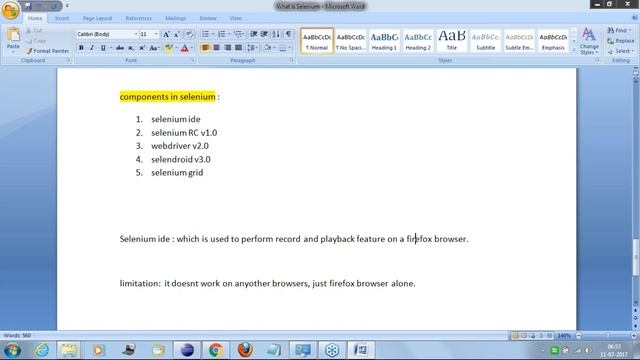Open Change Styles options
This screenshot has width=640, height=360.
(589, 41)
